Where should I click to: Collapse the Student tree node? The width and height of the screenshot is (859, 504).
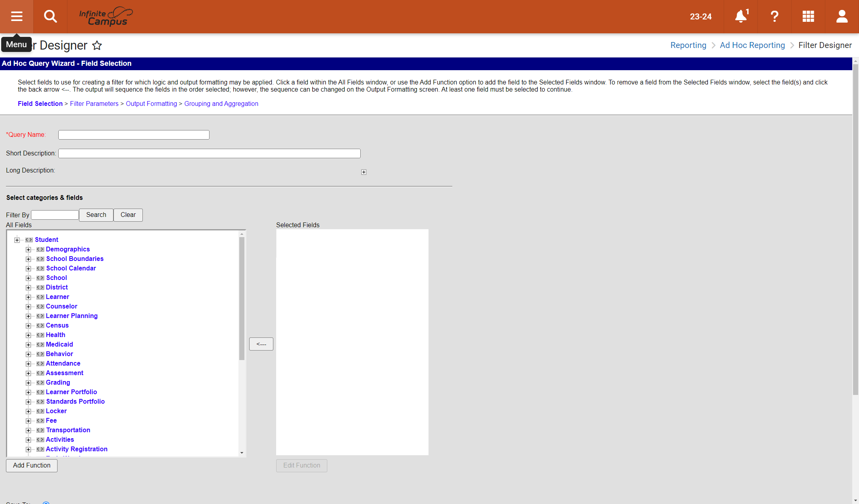[17, 240]
